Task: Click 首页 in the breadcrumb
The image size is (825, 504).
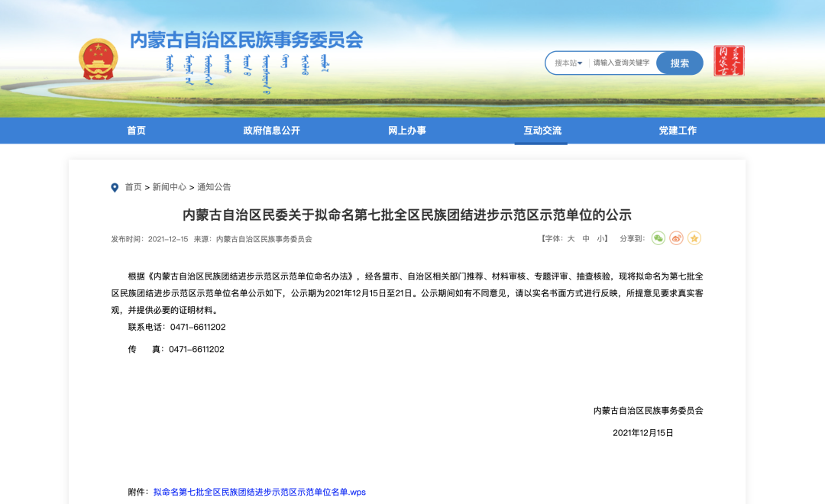Action: (134, 187)
